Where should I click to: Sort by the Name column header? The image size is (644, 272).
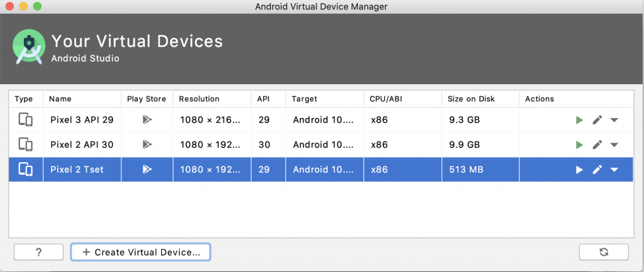(x=82, y=99)
